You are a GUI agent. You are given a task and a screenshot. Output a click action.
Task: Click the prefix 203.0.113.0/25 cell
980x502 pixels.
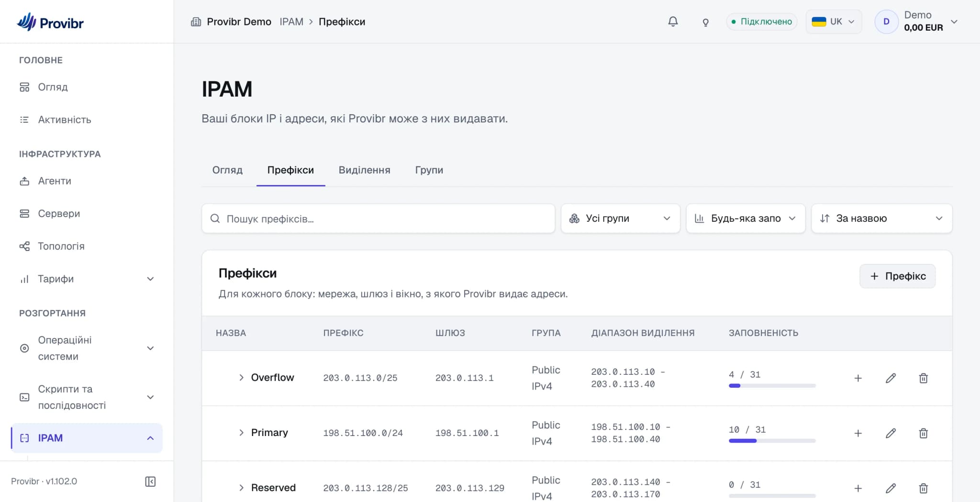(360, 378)
